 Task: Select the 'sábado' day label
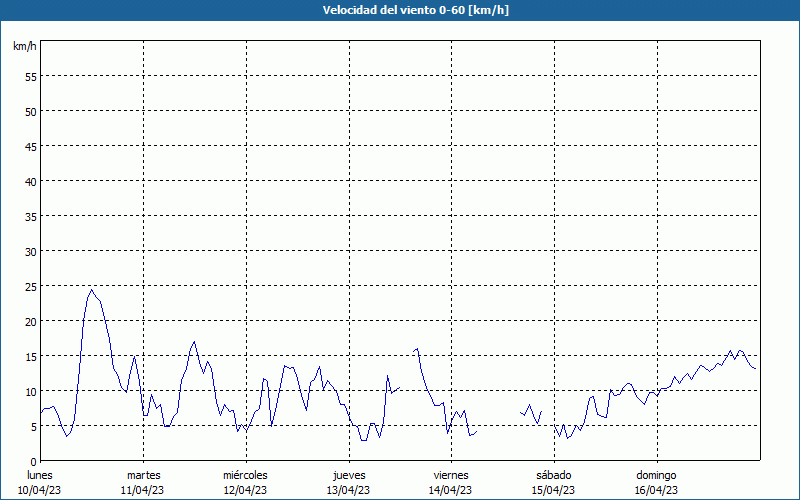pyautogui.click(x=554, y=475)
